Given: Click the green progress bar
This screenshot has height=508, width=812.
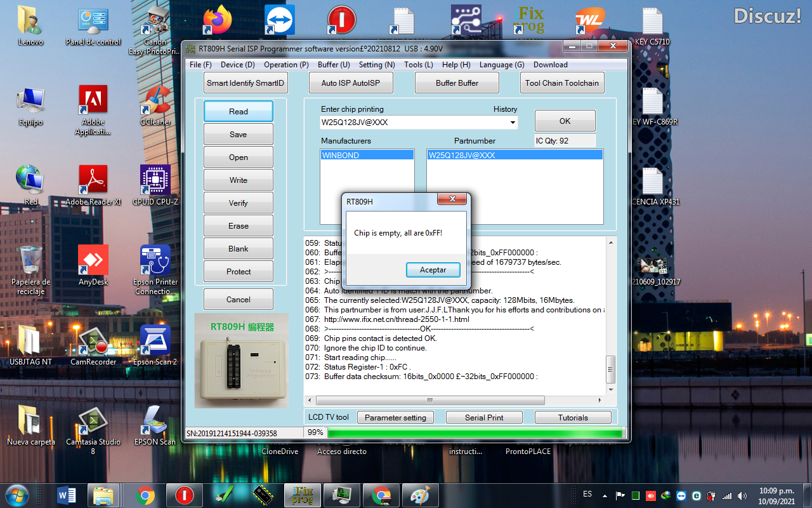Looking at the screenshot, I should coord(475,433).
